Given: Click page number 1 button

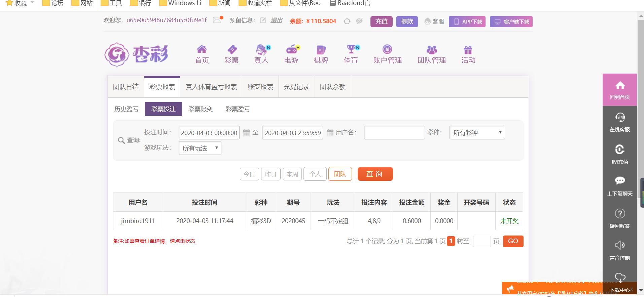Looking at the screenshot, I should (x=451, y=241).
